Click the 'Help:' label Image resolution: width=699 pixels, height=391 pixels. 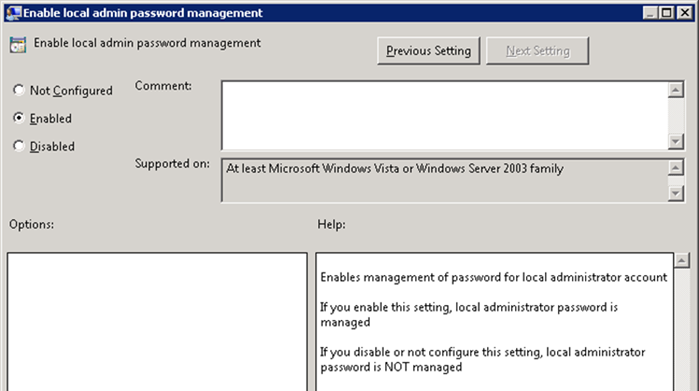click(x=331, y=224)
